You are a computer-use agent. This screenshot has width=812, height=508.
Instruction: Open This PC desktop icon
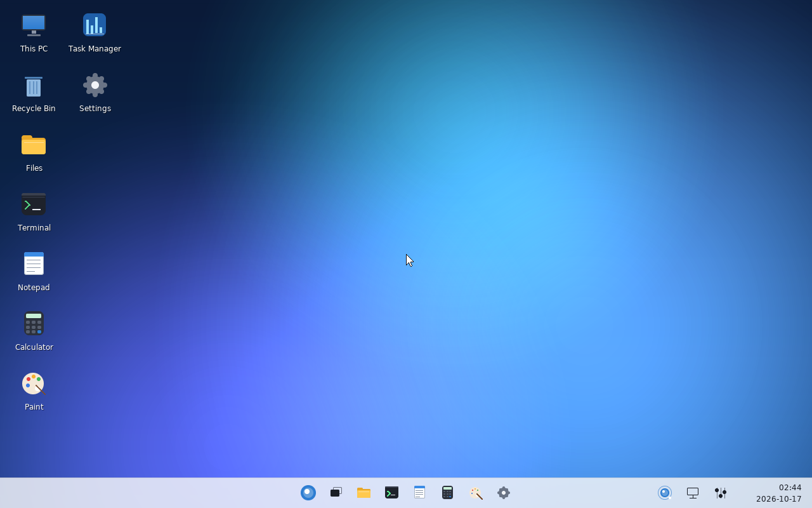click(34, 25)
